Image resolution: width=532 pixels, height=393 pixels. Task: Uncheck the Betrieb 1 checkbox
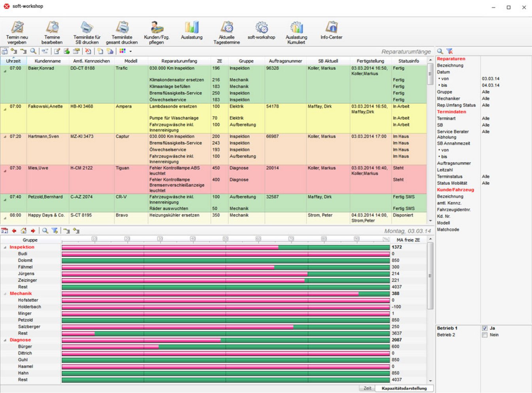coord(485,328)
